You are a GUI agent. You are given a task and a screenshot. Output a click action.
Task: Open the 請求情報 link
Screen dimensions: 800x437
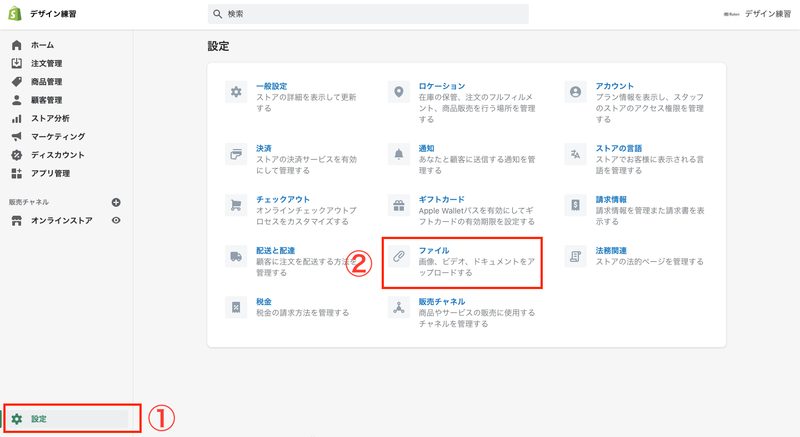[x=611, y=199]
